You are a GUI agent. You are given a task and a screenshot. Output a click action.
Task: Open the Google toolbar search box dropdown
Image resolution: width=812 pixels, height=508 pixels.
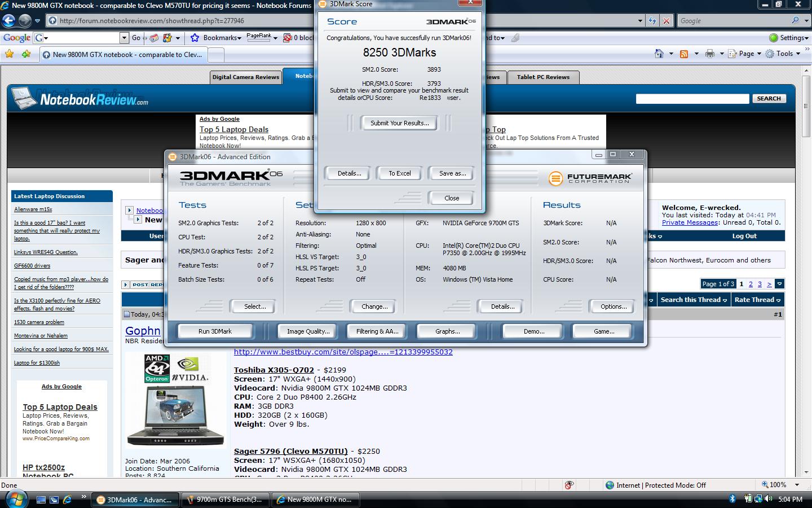[x=124, y=38]
